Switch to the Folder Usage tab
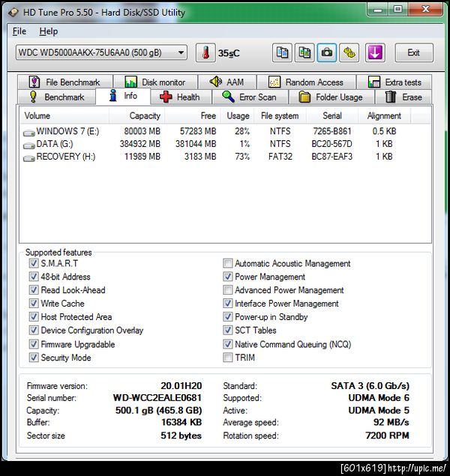450x476 pixels. tap(331, 97)
